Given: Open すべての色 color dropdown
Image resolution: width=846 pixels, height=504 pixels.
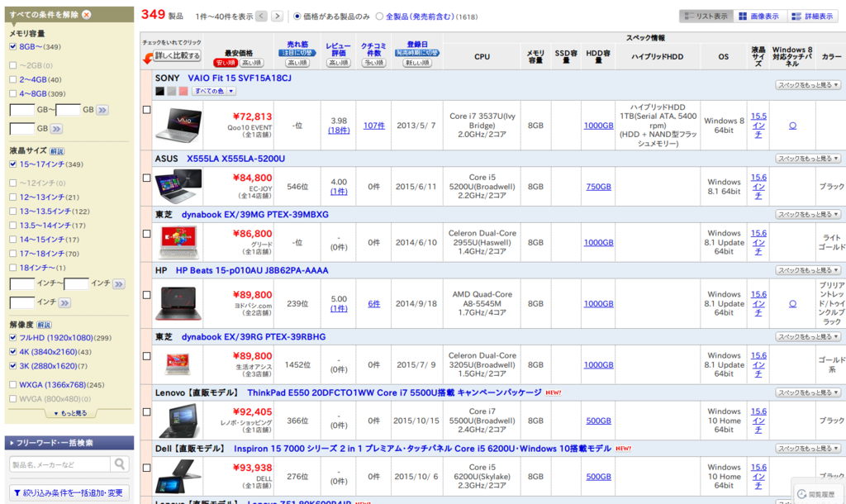Looking at the screenshot, I should coord(214,91).
